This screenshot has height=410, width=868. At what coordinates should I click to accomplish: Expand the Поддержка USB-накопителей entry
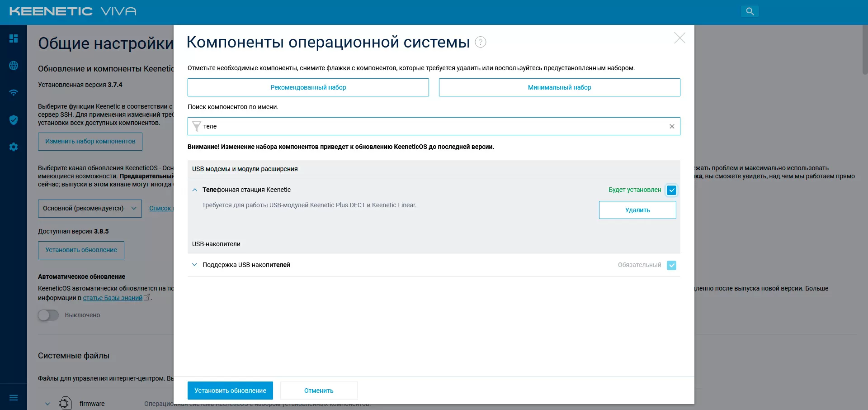(x=195, y=265)
